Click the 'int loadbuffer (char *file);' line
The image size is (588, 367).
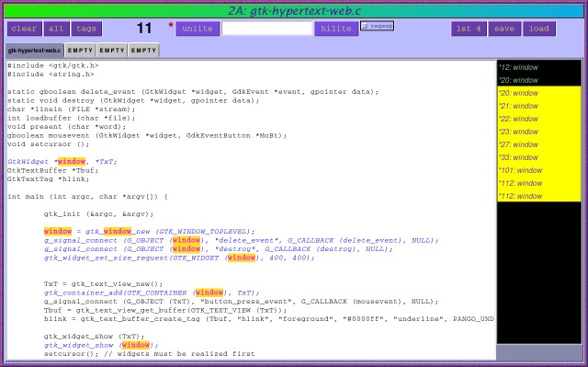tap(72, 118)
